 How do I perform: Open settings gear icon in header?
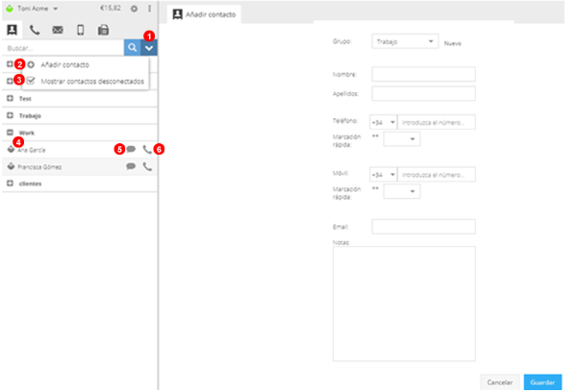134,9
